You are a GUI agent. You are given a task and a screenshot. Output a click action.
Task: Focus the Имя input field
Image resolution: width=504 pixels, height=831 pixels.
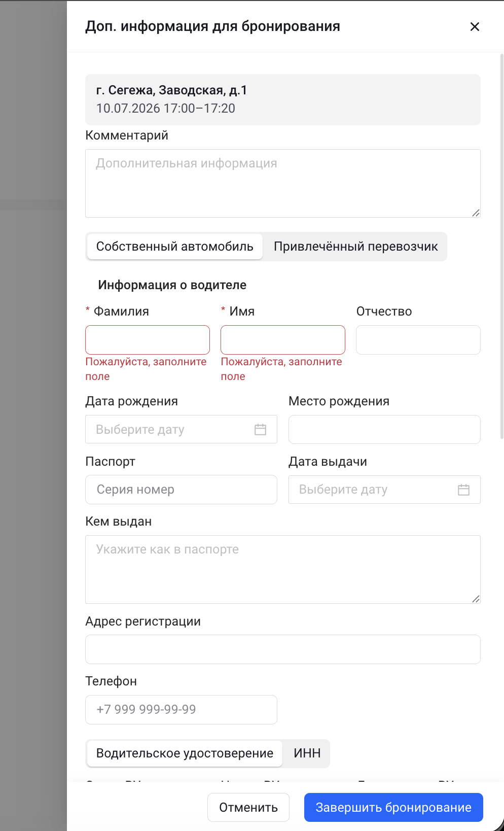[x=283, y=340]
